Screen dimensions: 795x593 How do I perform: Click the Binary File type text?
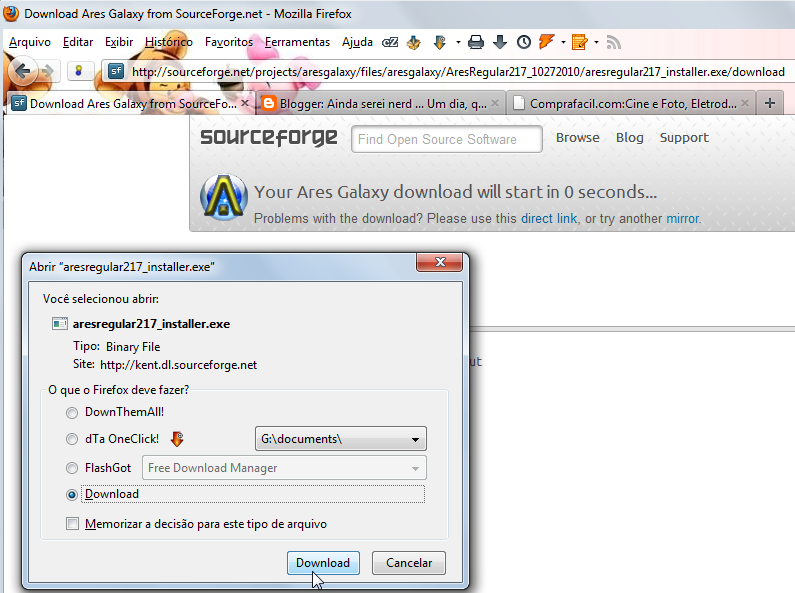point(133,347)
